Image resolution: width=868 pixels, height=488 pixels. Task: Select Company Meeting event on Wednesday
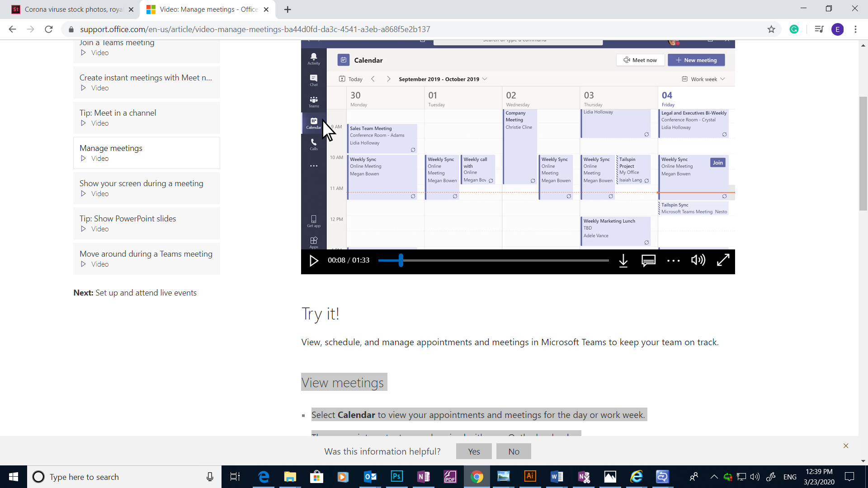point(520,147)
